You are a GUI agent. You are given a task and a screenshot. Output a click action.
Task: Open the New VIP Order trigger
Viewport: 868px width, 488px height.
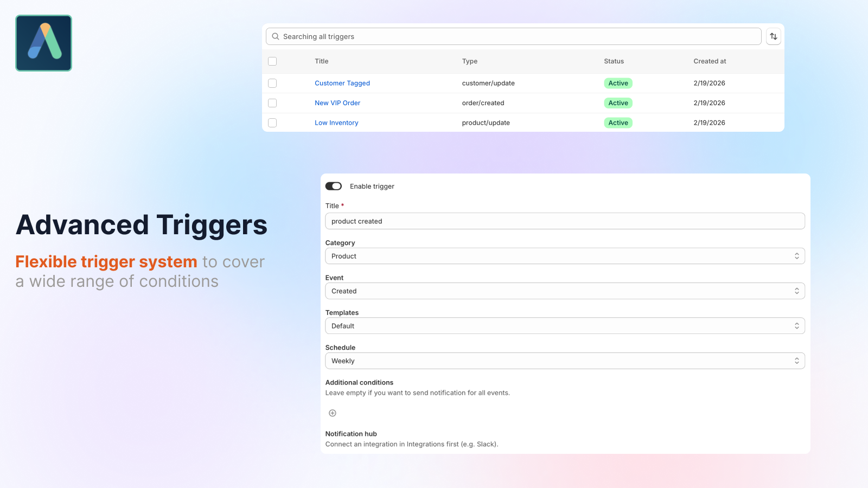(x=337, y=102)
